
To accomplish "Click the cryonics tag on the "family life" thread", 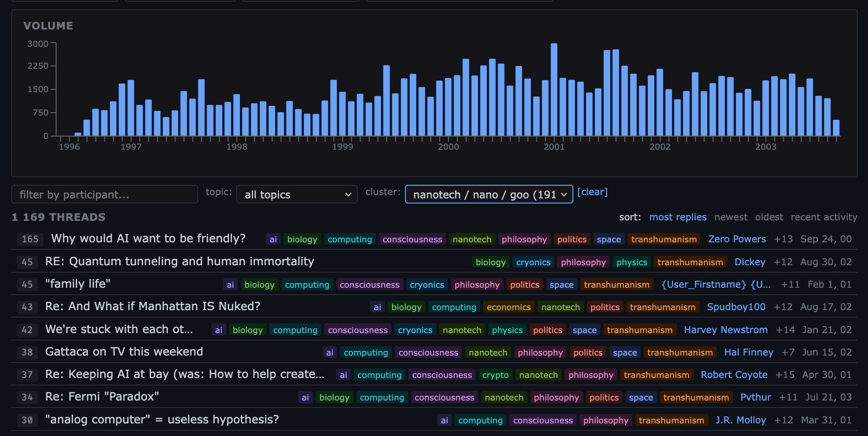I will coord(427,285).
